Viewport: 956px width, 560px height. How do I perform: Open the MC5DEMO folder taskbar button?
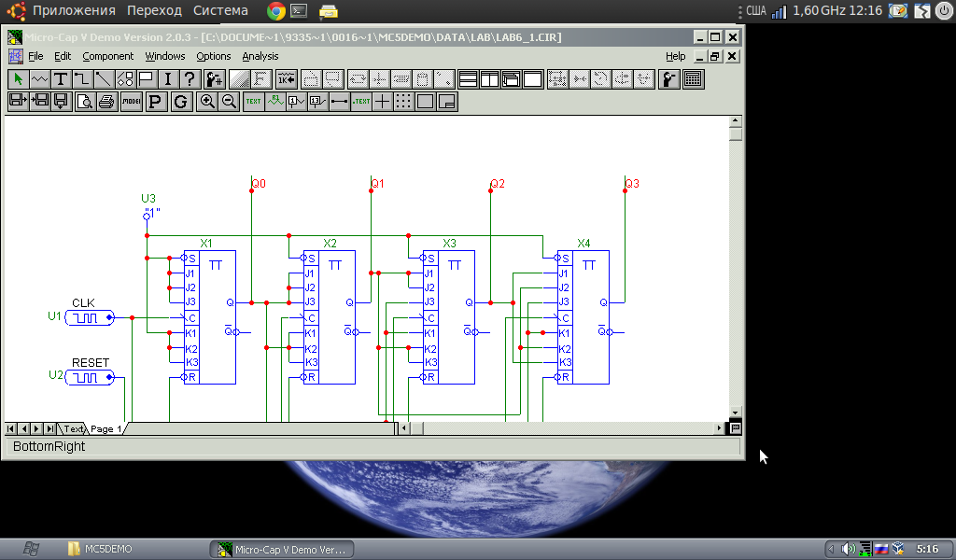100,549
